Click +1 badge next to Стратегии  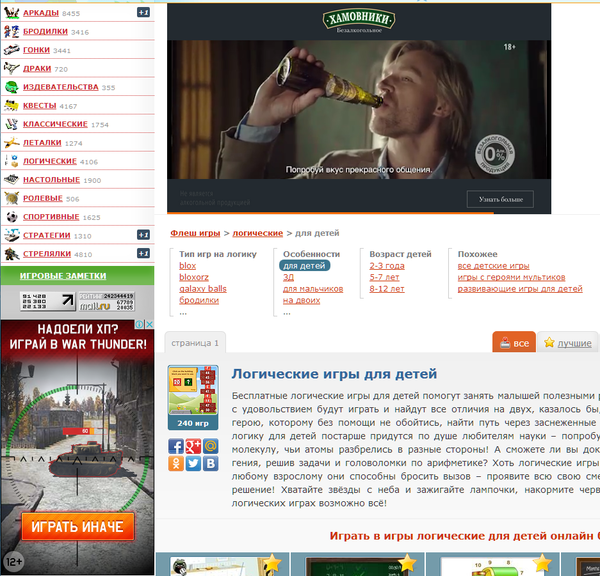point(143,235)
